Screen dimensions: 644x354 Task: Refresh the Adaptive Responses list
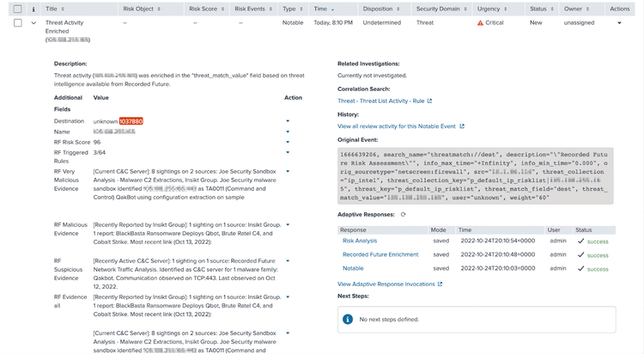click(x=403, y=215)
